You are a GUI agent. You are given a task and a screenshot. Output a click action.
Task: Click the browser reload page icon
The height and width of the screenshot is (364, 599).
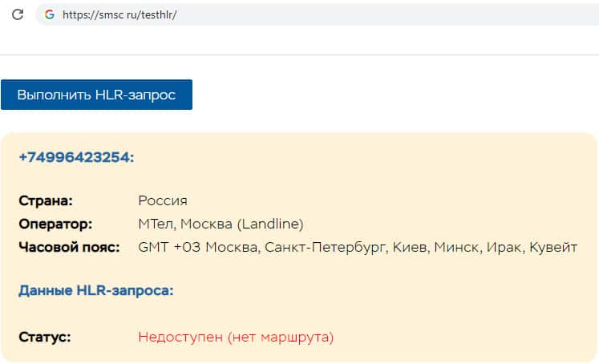pyautogui.click(x=18, y=14)
